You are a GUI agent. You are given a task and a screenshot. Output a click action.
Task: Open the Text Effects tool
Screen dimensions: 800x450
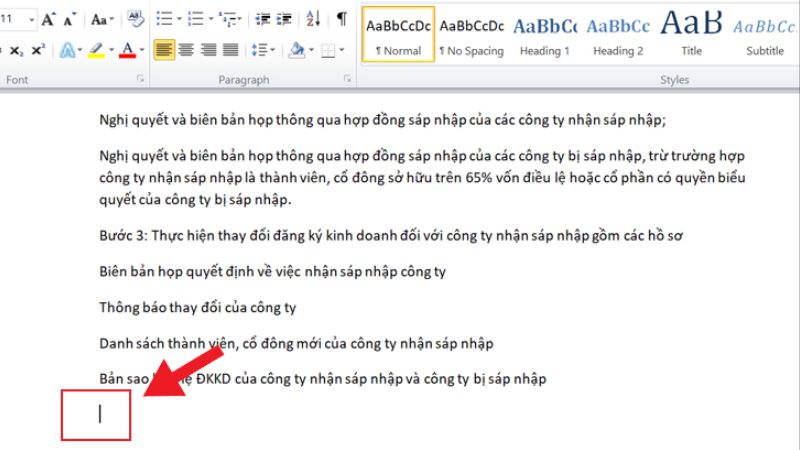point(68,50)
